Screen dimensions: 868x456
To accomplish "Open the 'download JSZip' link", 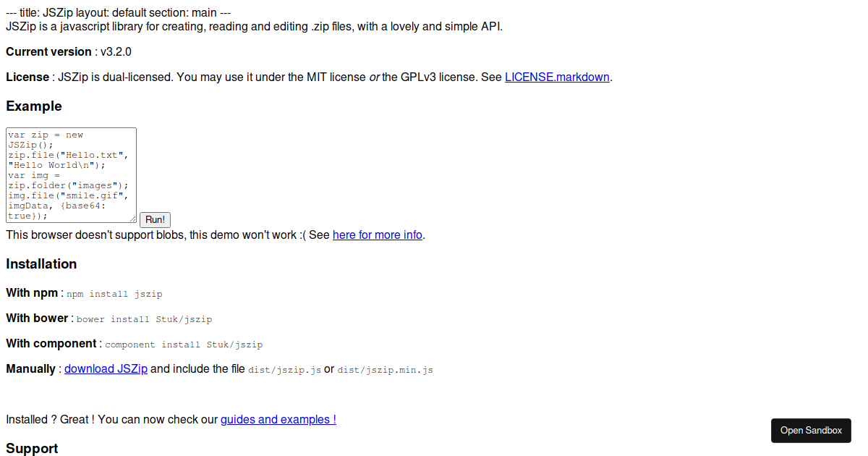I will click(106, 368).
